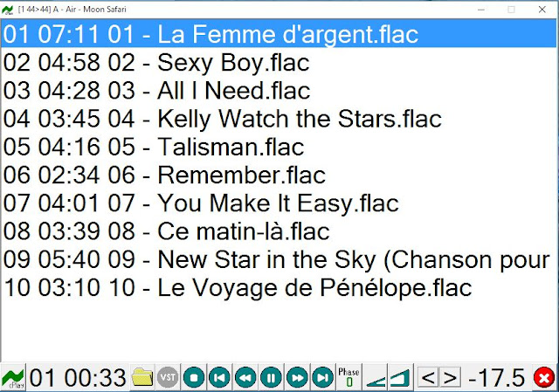Select track Remember.flac

(x=279, y=175)
